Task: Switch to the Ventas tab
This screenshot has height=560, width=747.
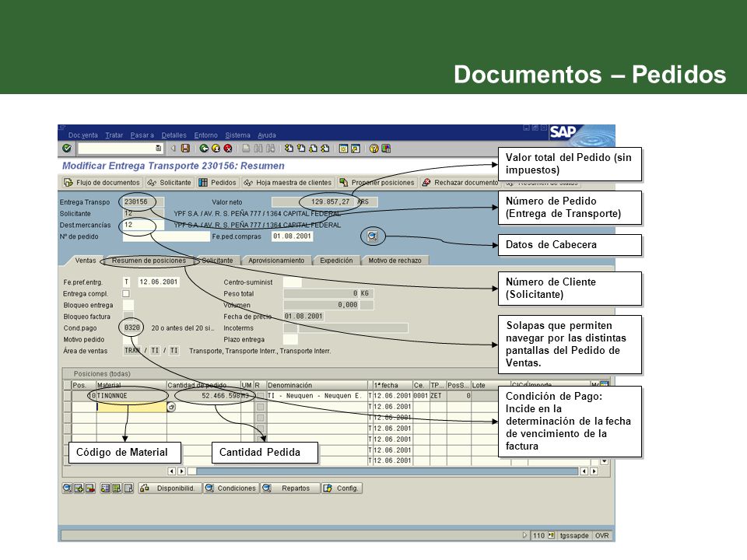Action: pyautogui.click(x=86, y=261)
